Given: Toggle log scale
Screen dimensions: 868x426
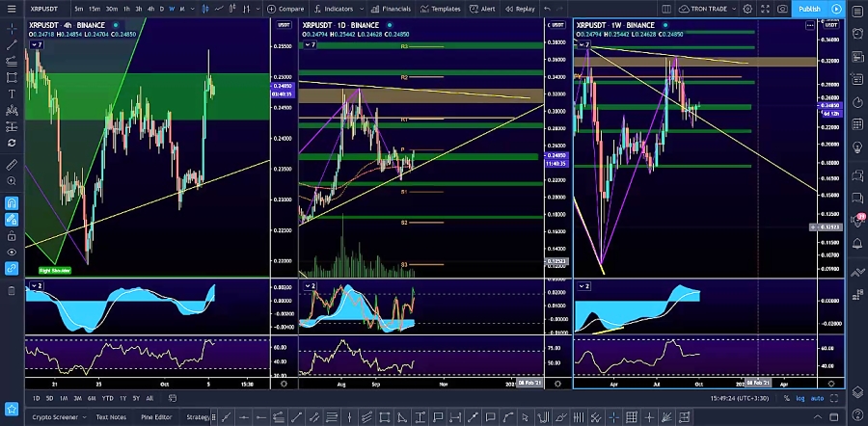Looking at the screenshot, I should pos(800,398).
